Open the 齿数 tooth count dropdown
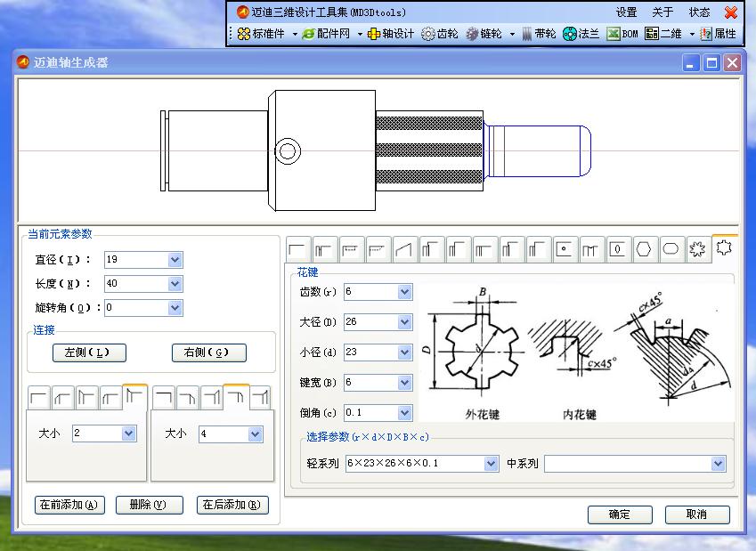The image size is (756, 551). (404, 292)
